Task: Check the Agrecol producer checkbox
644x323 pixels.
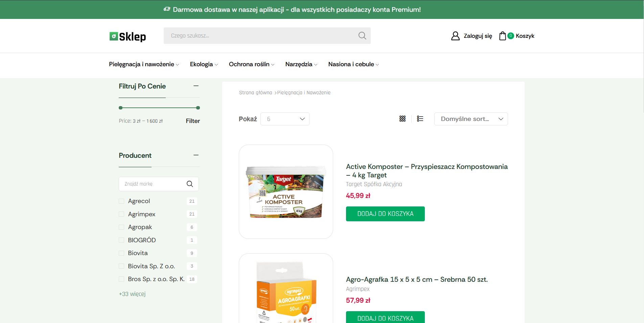Action: (x=121, y=201)
